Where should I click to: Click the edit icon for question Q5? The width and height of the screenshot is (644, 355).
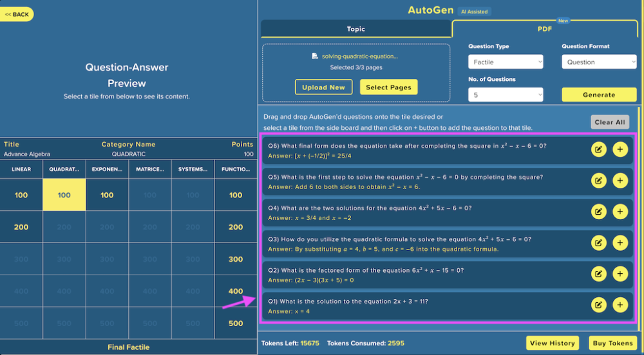(598, 181)
